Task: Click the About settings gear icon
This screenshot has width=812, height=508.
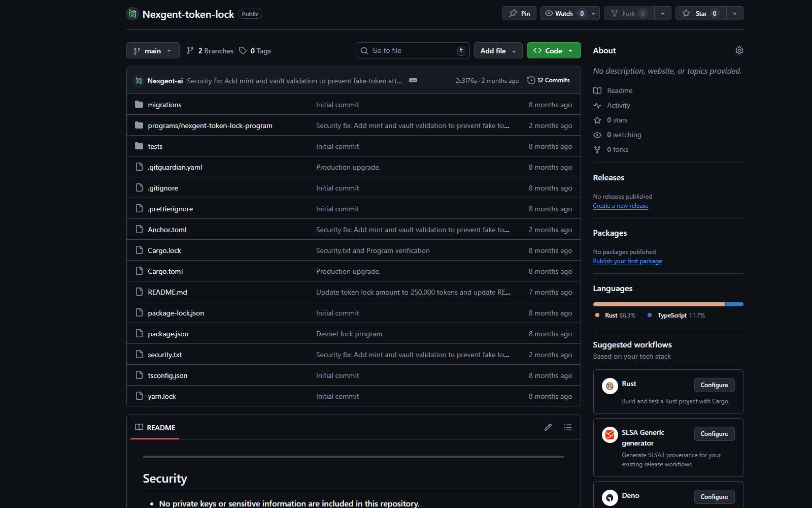Action: coord(739,50)
